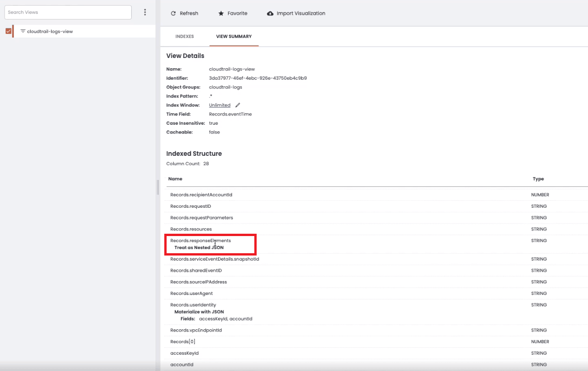Select the Records.userIdentity row

[192, 305]
